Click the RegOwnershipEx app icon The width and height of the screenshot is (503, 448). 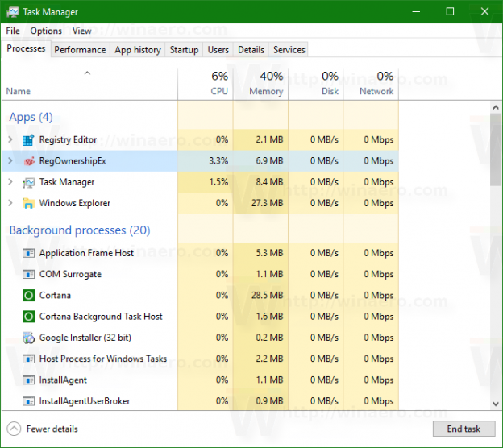[x=29, y=161]
